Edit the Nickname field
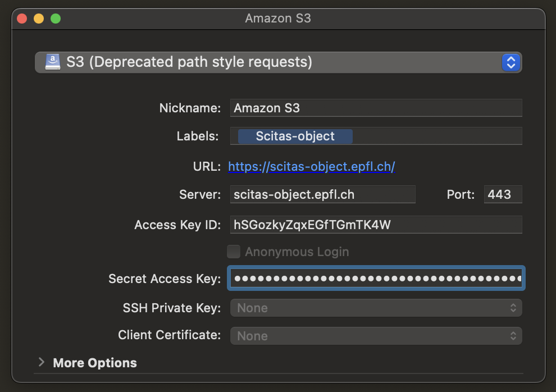The width and height of the screenshot is (556, 392). click(376, 108)
